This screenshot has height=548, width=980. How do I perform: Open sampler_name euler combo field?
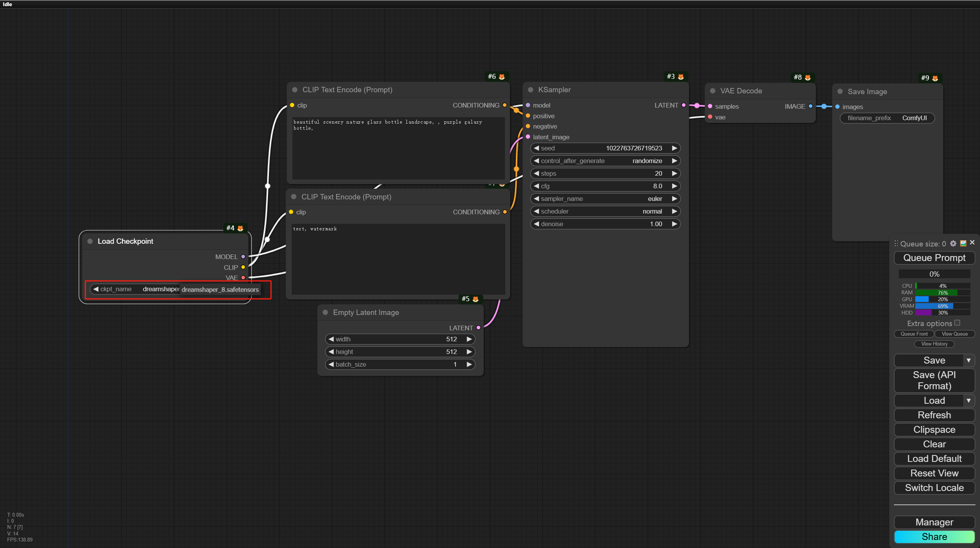605,199
